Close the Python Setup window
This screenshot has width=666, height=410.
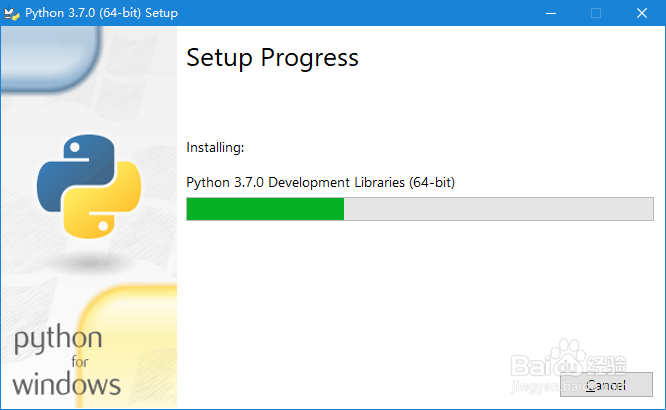pos(642,13)
